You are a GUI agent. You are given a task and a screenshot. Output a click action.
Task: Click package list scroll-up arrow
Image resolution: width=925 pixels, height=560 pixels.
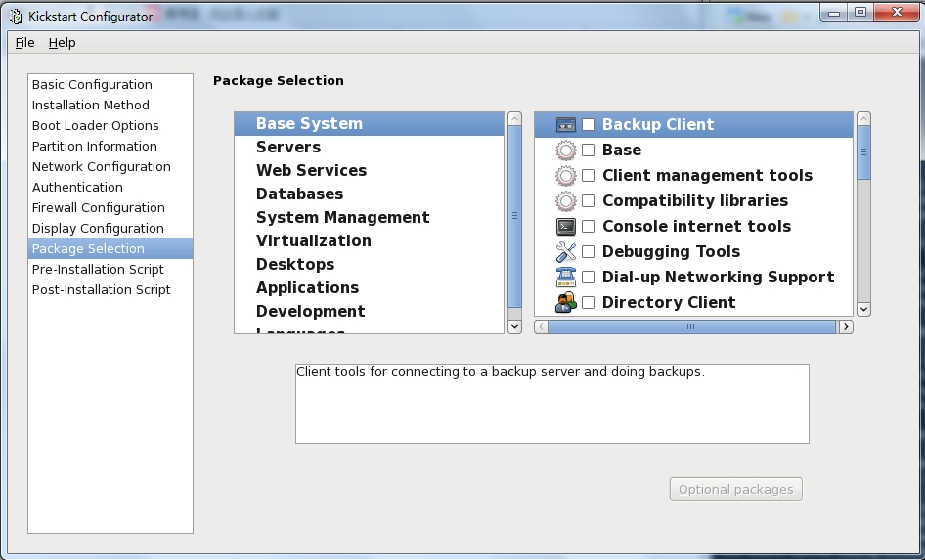[x=863, y=118]
